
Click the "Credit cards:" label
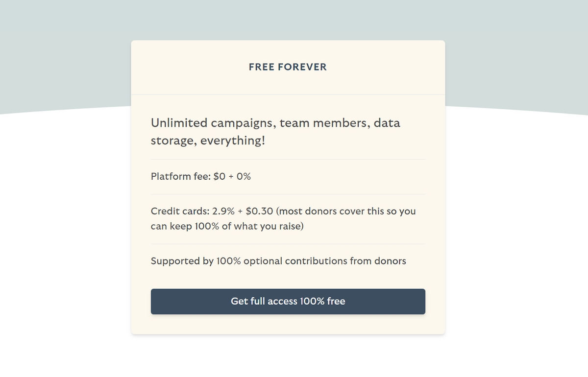point(180,212)
